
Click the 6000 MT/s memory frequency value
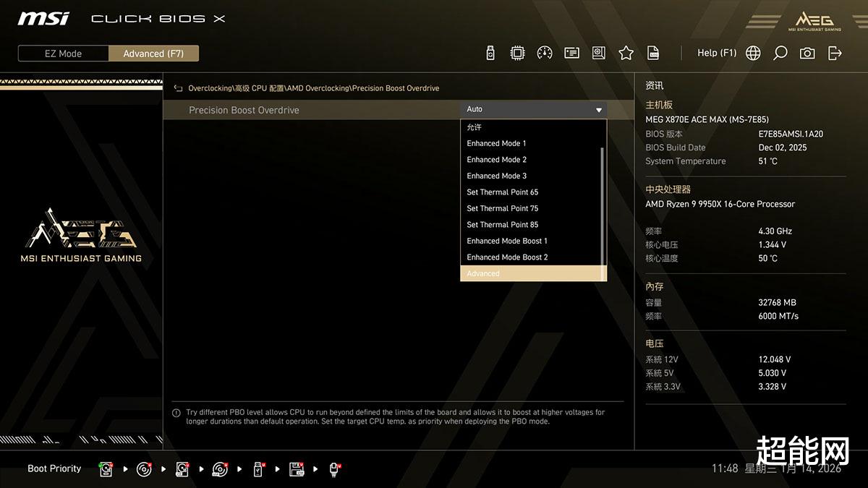coord(778,317)
